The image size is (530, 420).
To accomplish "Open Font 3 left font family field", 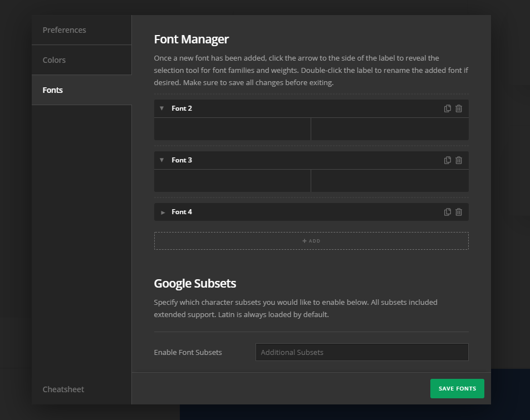I will point(232,181).
